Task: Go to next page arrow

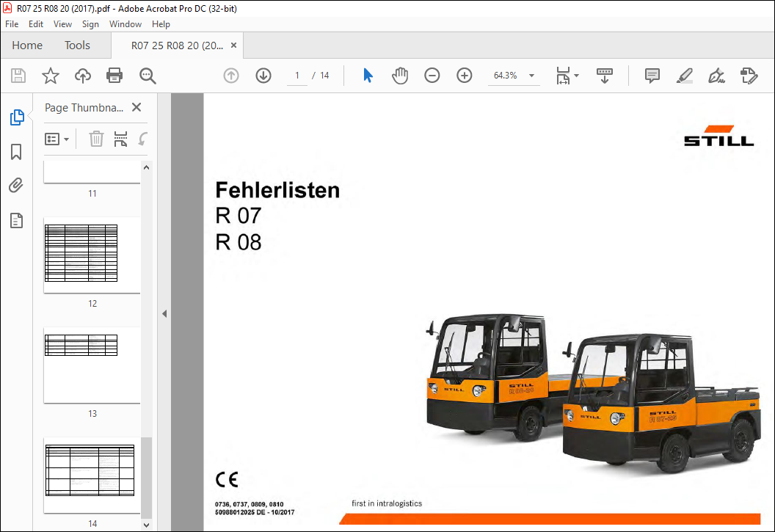Action: [263, 76]
